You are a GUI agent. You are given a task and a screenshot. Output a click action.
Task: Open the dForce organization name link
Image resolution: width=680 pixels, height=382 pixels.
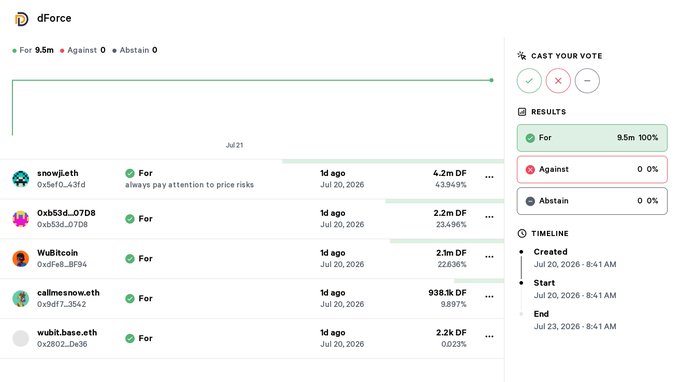54,18
